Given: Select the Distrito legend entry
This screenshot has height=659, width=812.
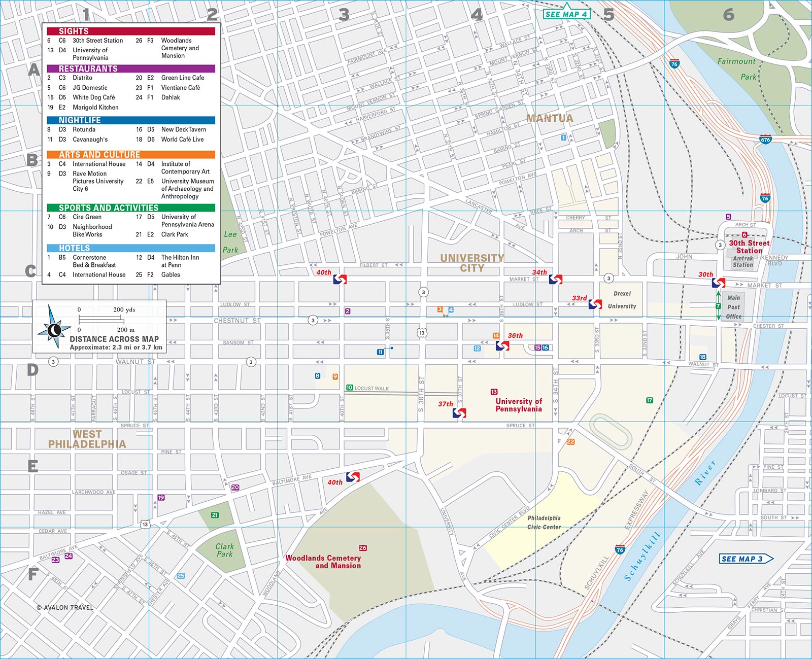Looking at the screenshot, I should point(70,78).
